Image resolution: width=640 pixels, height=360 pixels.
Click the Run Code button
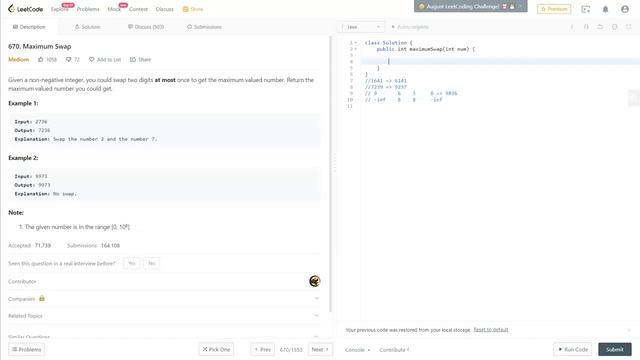[x=573, y=349]
